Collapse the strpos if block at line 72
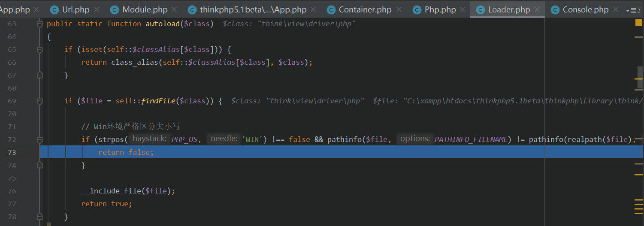The image size is (644, 226). (40, 140)
